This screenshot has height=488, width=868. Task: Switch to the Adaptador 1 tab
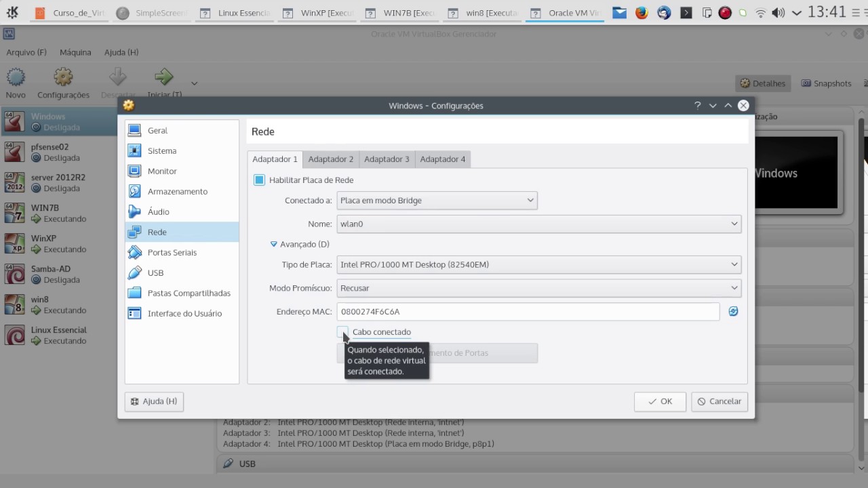click(x=275, y=159)
